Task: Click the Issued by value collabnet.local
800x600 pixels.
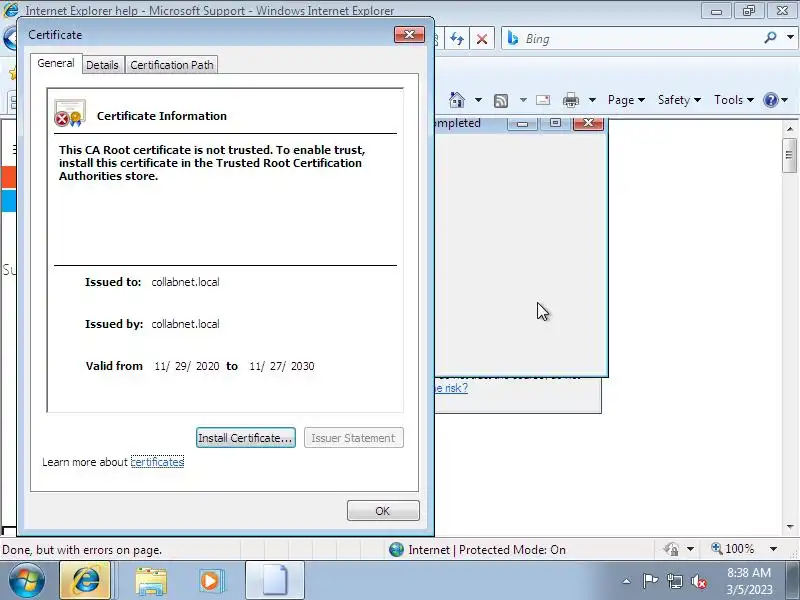Action: click(x=185, y=324)
